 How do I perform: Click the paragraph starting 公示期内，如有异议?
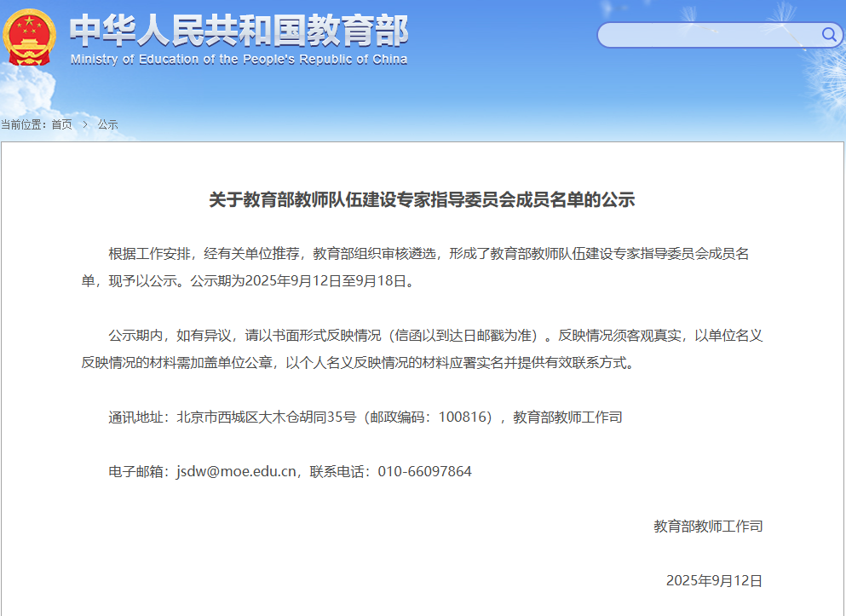(x=422, y=349)
